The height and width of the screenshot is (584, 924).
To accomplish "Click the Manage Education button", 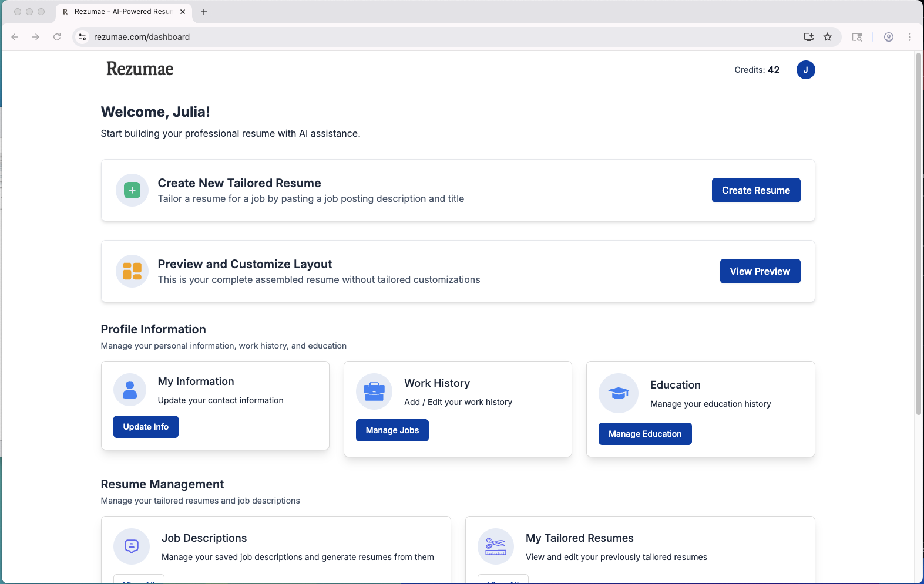I will coord(644,434).
